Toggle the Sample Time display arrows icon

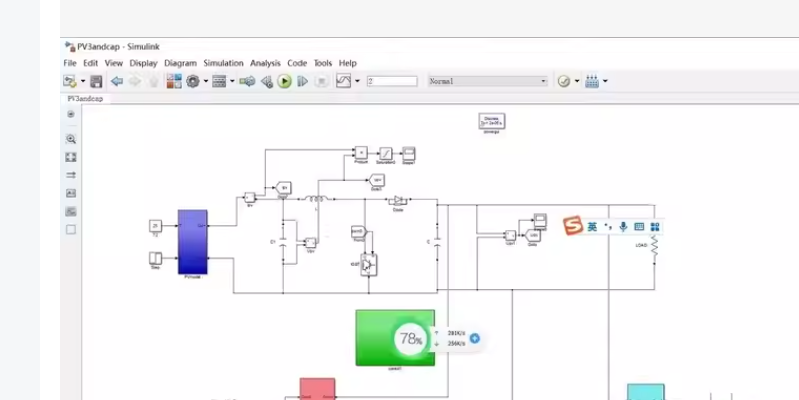coord(71,175)
